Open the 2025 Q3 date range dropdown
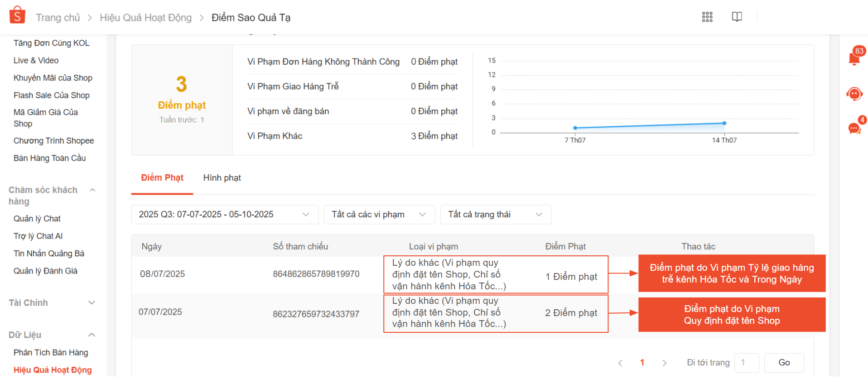Image resolution: width=868 pixels, height=379 pixels. point(225,215)
